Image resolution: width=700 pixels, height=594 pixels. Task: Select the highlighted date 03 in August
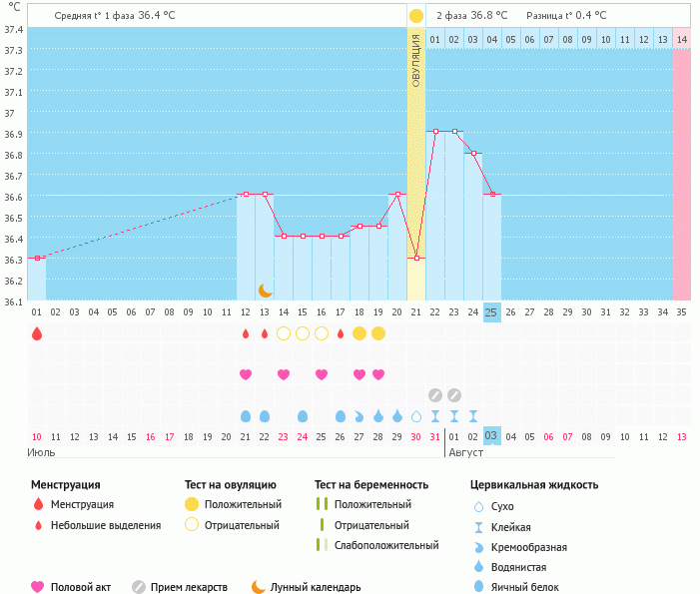(491, 436)
